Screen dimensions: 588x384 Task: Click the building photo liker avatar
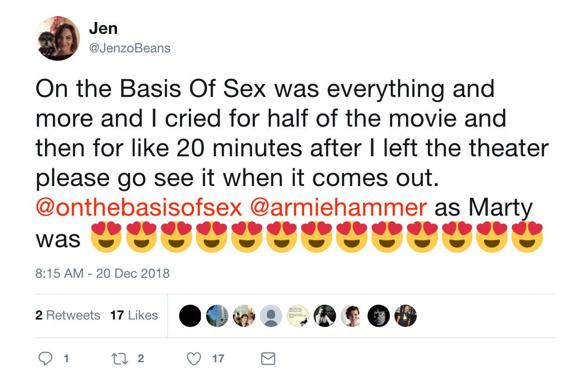(x=217, y=316)
